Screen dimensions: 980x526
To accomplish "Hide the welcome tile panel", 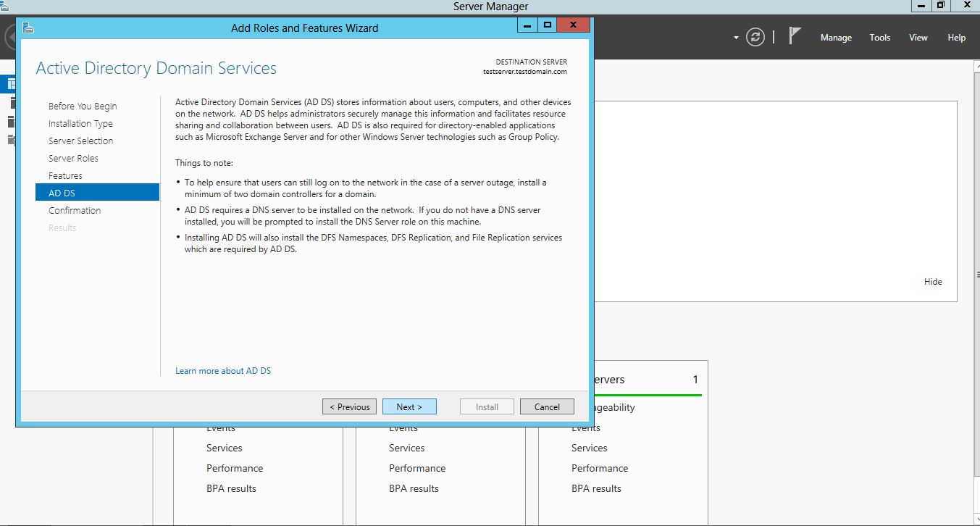I will pos(933,282).
